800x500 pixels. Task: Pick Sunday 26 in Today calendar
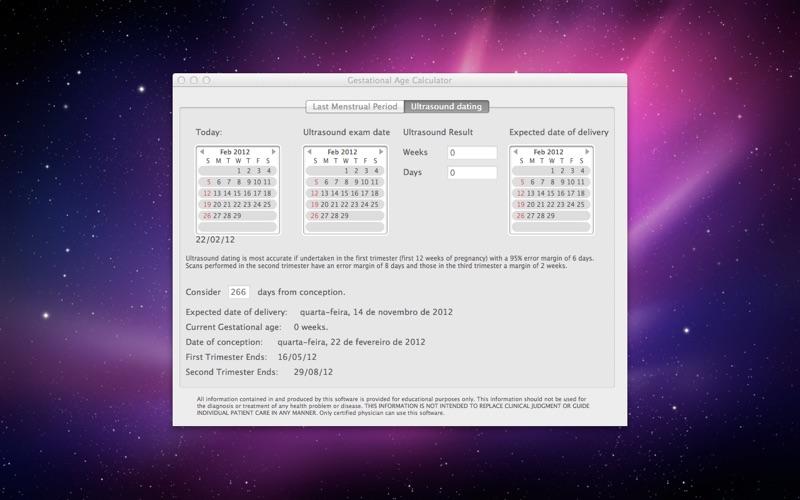point(207,215)
